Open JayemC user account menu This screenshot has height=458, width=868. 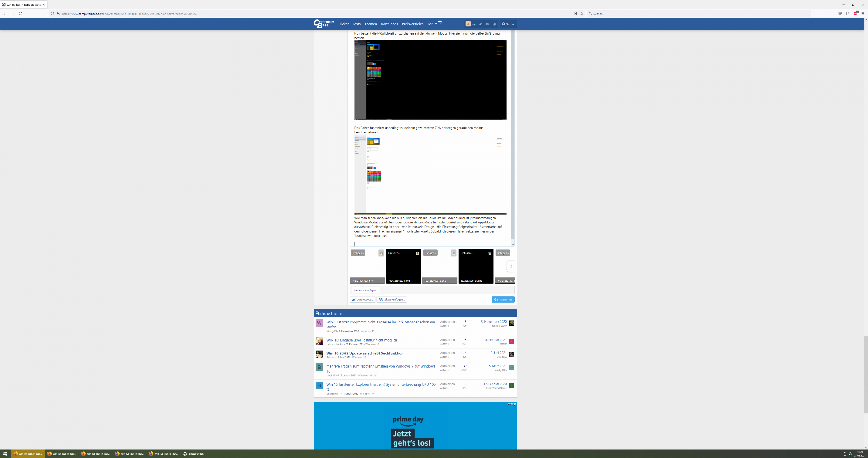click(474, 24)
